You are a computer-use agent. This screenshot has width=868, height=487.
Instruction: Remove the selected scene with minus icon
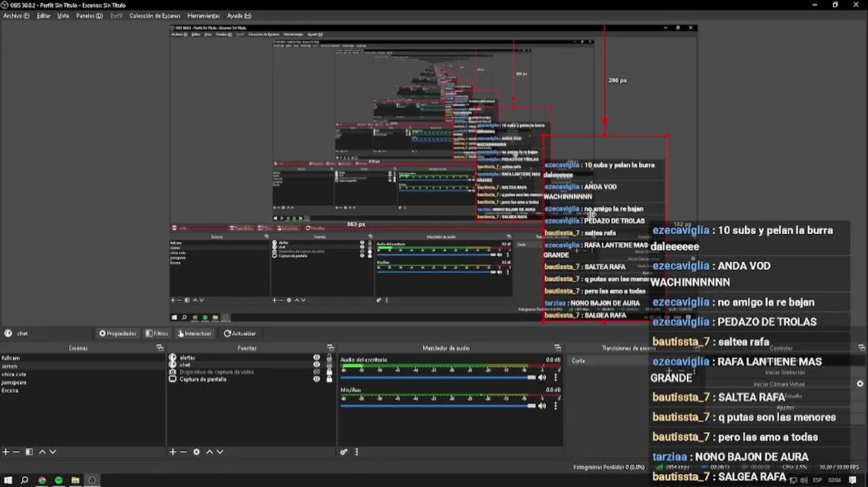(x=16, y=452)
